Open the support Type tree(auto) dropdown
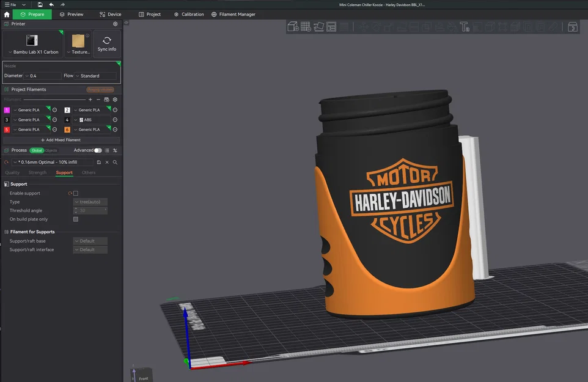The image size is (588, 382). coord(90,202)
